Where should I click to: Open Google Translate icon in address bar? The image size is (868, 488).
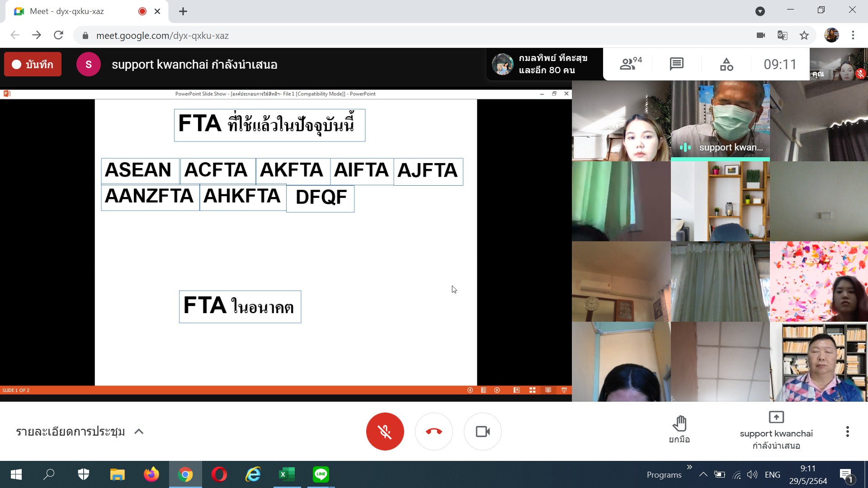pyautogui.click(x=782, y=35)
